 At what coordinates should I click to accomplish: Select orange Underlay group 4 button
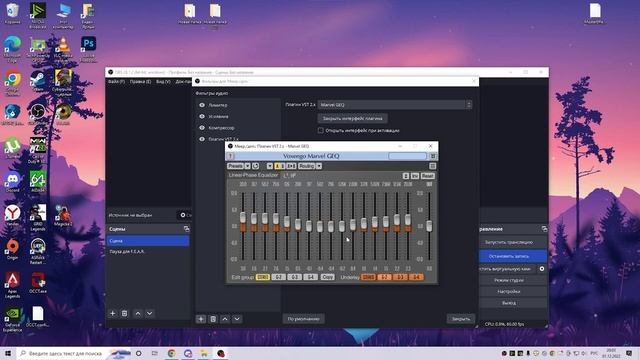(416, 277)
